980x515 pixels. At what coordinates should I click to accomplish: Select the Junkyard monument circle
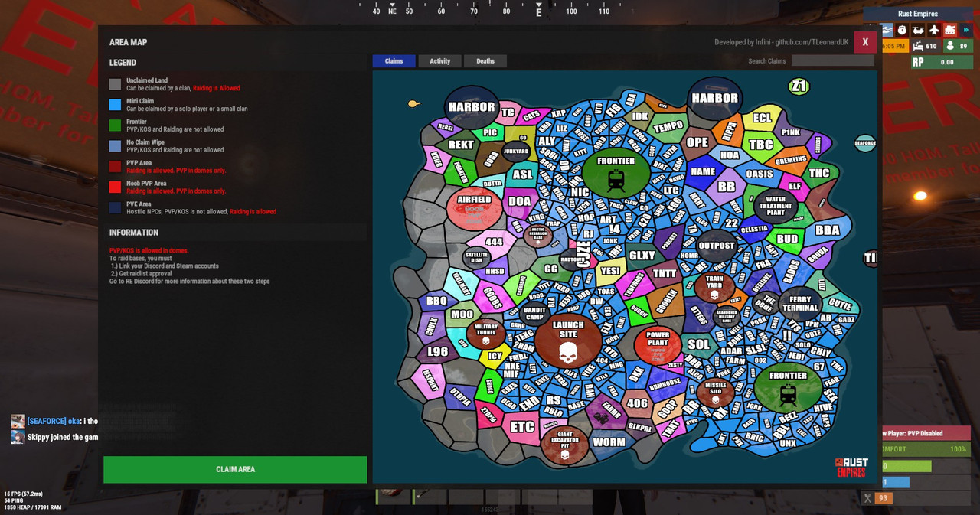(516, 152)
